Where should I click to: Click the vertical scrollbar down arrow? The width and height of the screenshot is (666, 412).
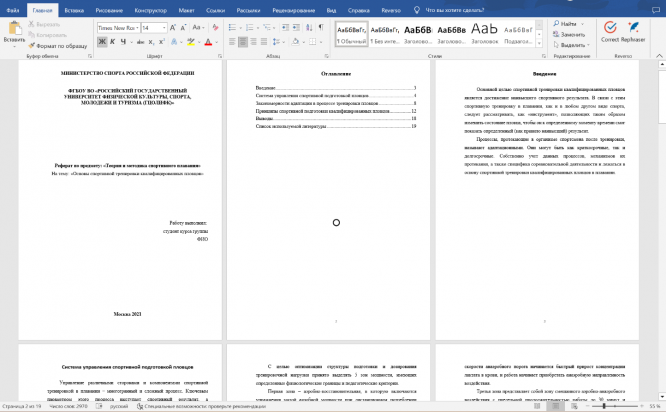662,397
